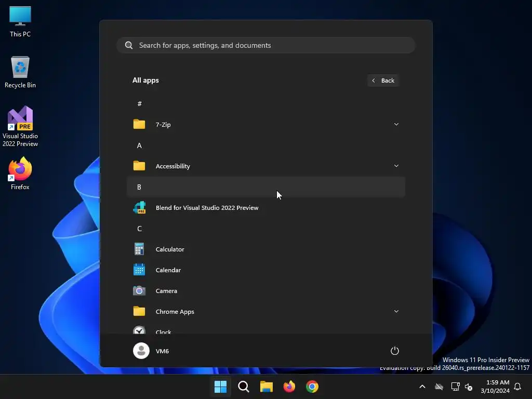Open Google Chrome from taskbar
Viewport: 532px width, 399px height.
tap(312, 387)
